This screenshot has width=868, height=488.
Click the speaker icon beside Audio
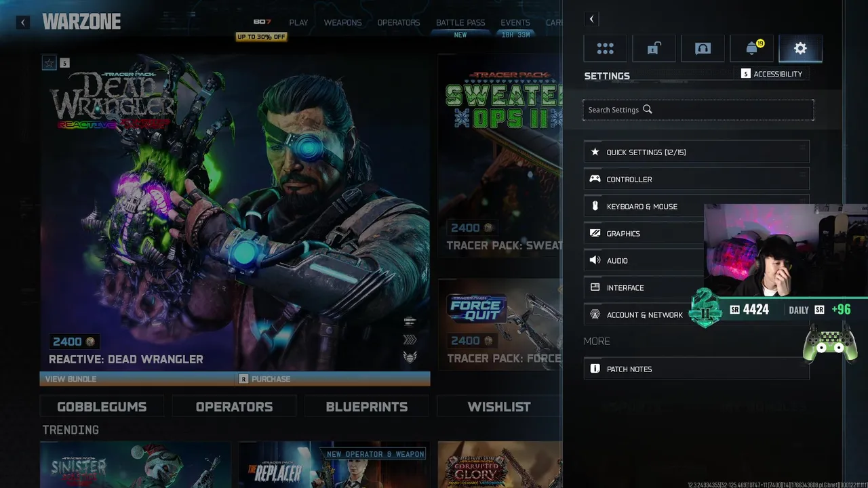pyautogui.click(x=595, y=260)
